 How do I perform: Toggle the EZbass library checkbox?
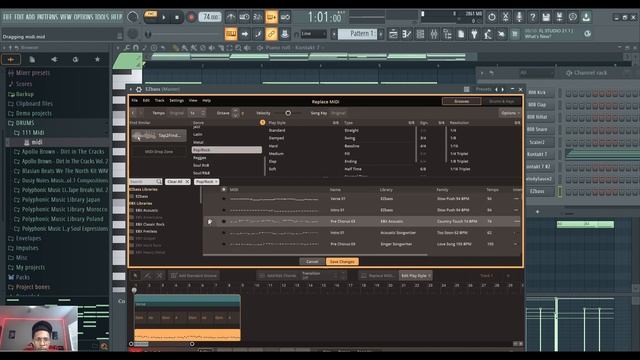[x=131, y=196]
